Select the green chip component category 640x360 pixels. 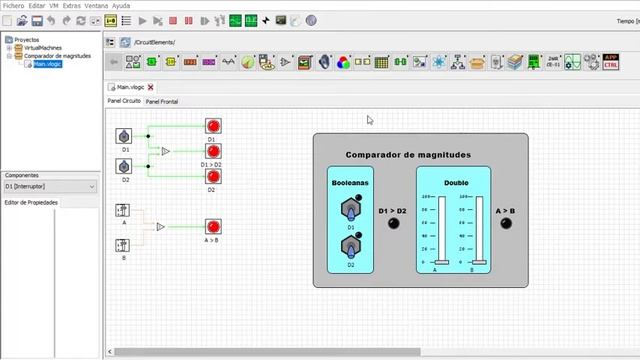[152, 62]
